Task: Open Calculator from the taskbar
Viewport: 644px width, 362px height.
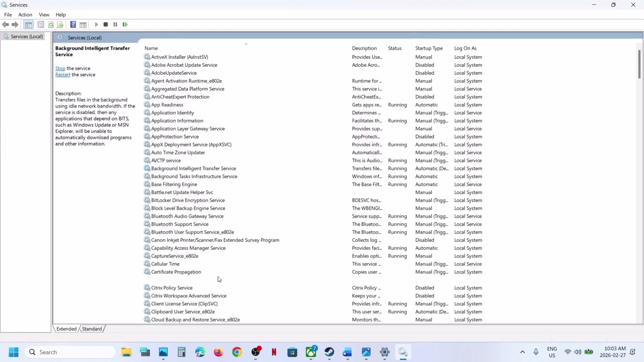Action: [182, 352]
